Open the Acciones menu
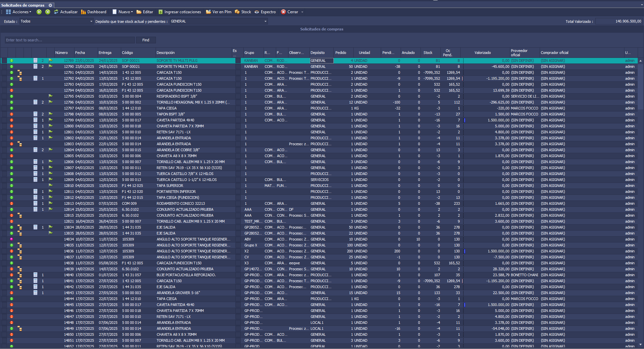Viewport: 644px width, 349px height. click(19, 12)
